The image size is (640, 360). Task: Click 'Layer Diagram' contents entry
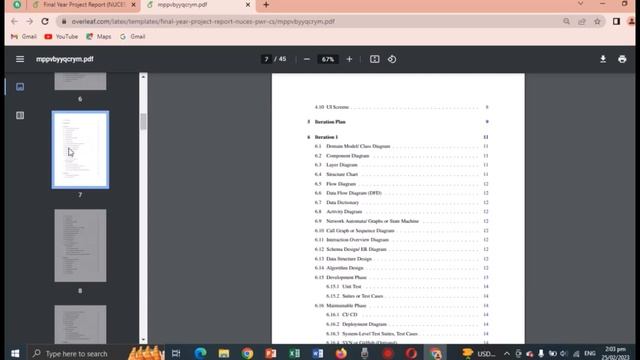342,165
